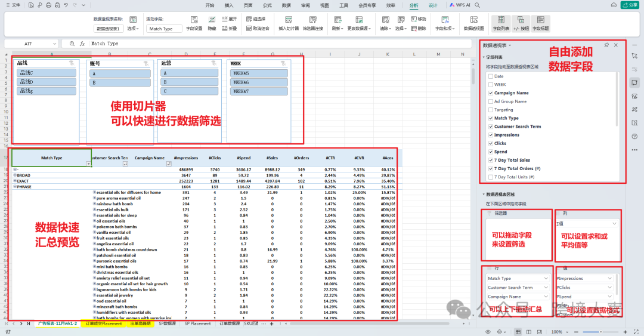This screenshot has width=644, height=336.
Task: Open #Impressions dropdown in values area
Action: pyautogui.click(x=610, y=279)
